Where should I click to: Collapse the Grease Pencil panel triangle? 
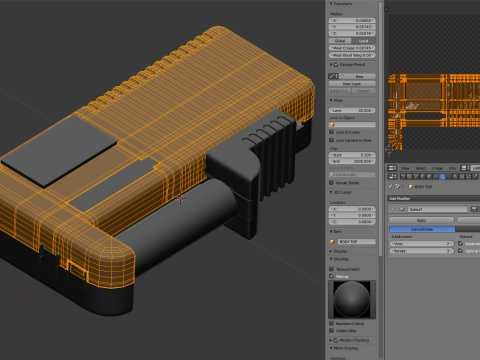point(331,65)
